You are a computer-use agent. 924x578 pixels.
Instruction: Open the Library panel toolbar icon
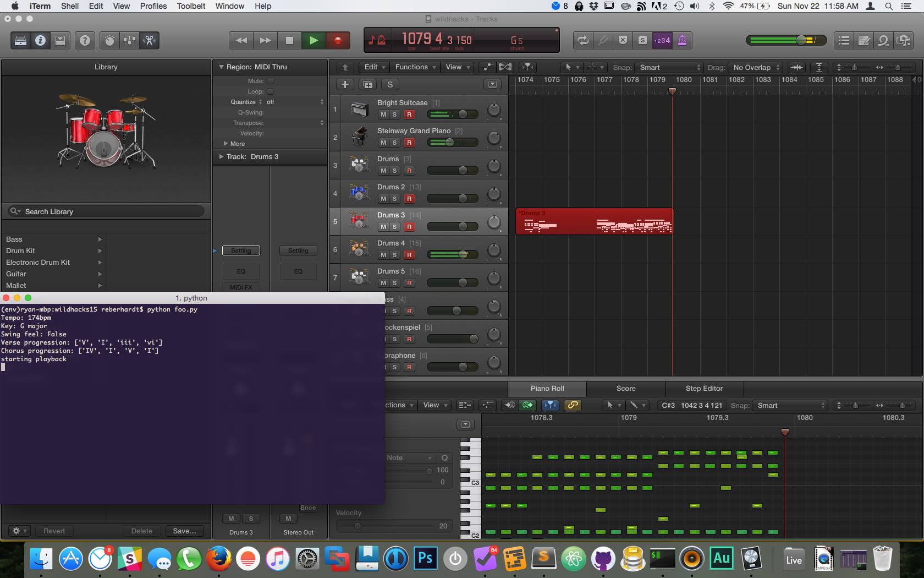point(20,40)
